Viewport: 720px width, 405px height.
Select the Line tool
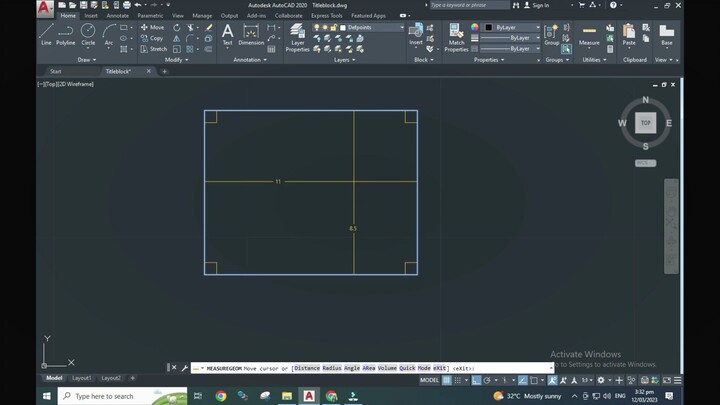(46, 35)
